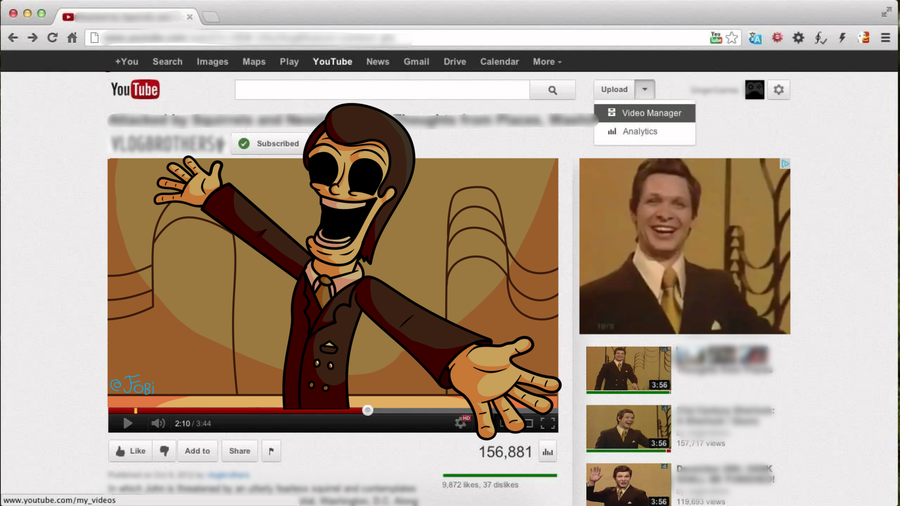Click Search in the Google bar
The image size is (900, 506).
pyautogui.click(x=168, y=61)
